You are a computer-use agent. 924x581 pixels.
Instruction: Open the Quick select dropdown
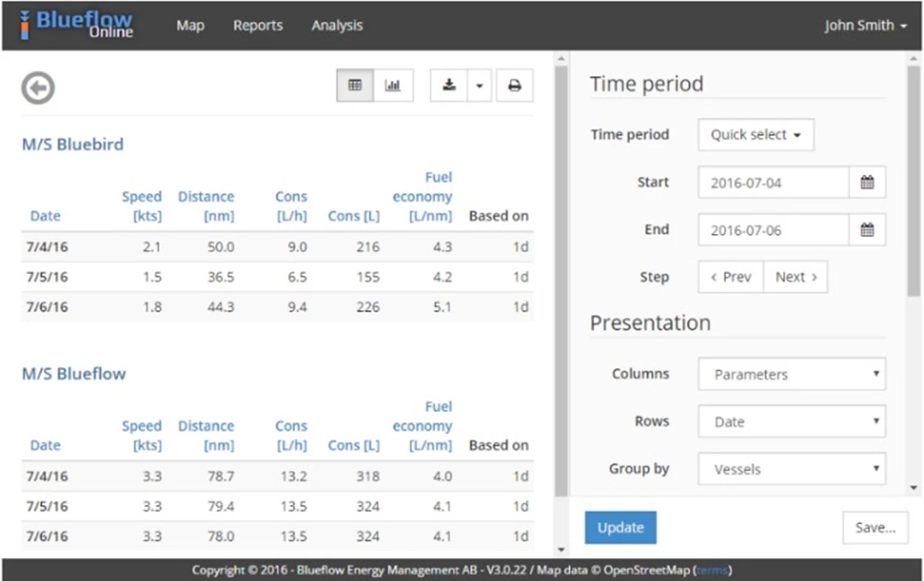pos(755,135)
